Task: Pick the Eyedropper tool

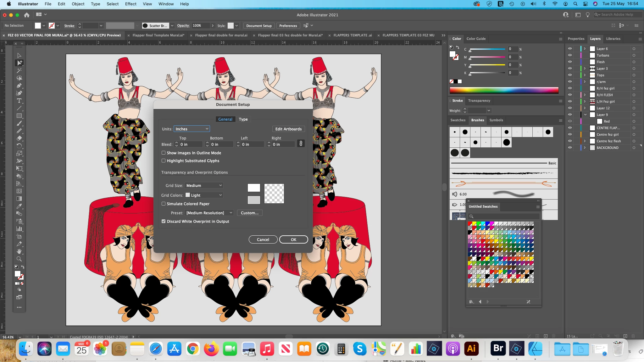Action: point(19,206)
